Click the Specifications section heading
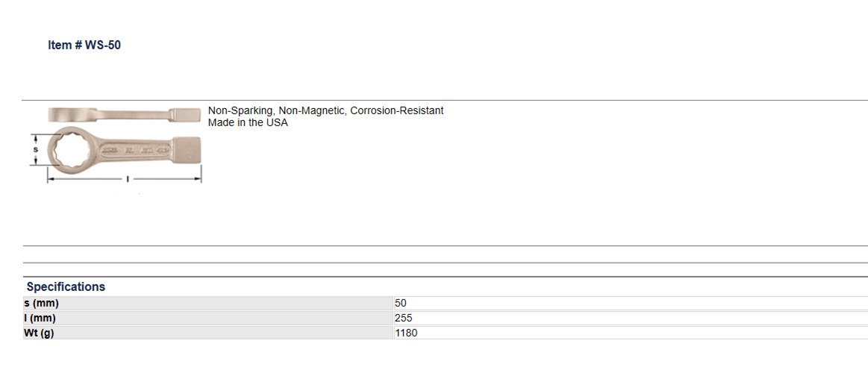 pyautogui.click(x=66, y=286)
